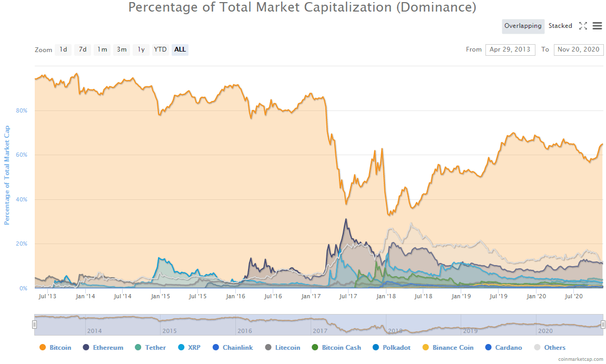Switch chart to Stacked view

[560, 25]
